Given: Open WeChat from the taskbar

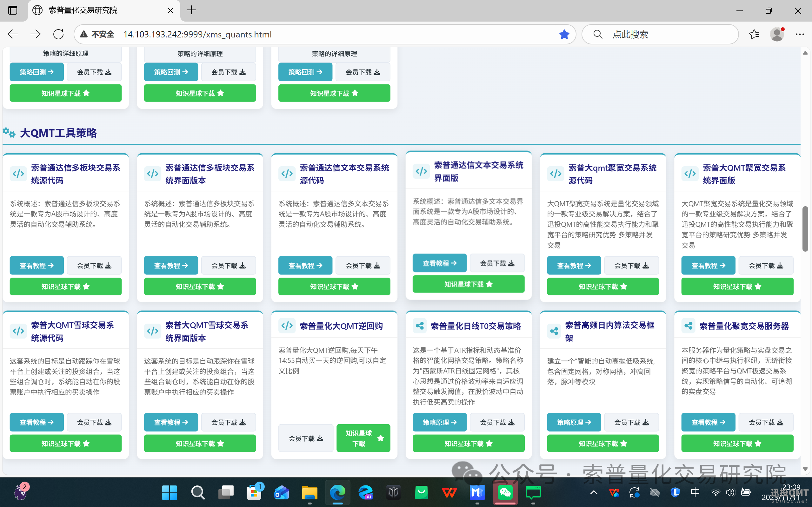Looking at the screenshot, I should 505,493.
